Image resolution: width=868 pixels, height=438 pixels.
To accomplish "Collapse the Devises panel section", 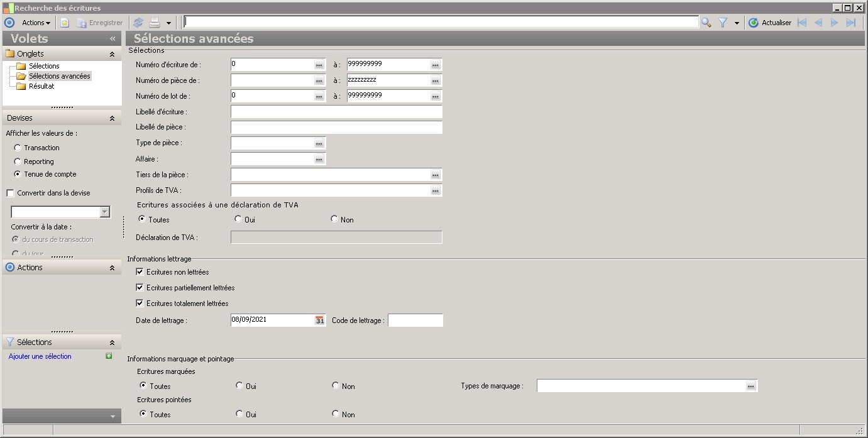I will tap(112, 118).
